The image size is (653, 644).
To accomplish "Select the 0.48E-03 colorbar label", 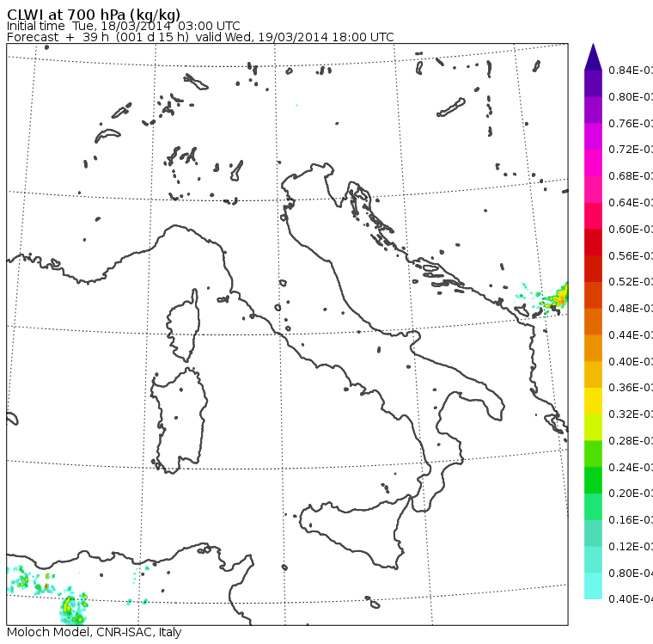I will tap(631, 309).
